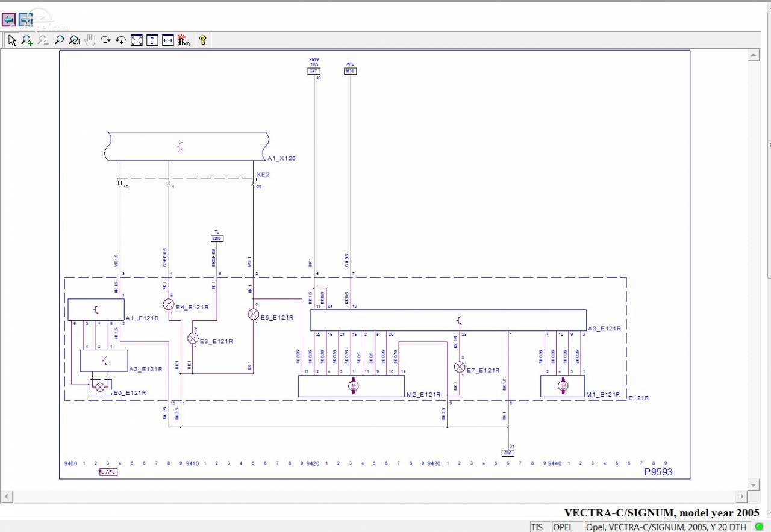771x532 pixels.
Task: Click the plain magnifier zoom tool
Action: (58, 40)
